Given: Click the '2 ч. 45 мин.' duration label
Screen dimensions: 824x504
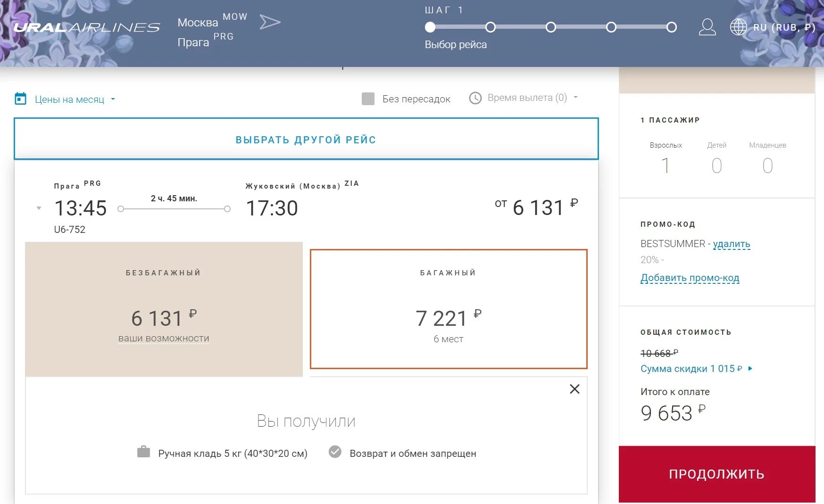Looking at the screenshot, I should (x=174, y=198).
